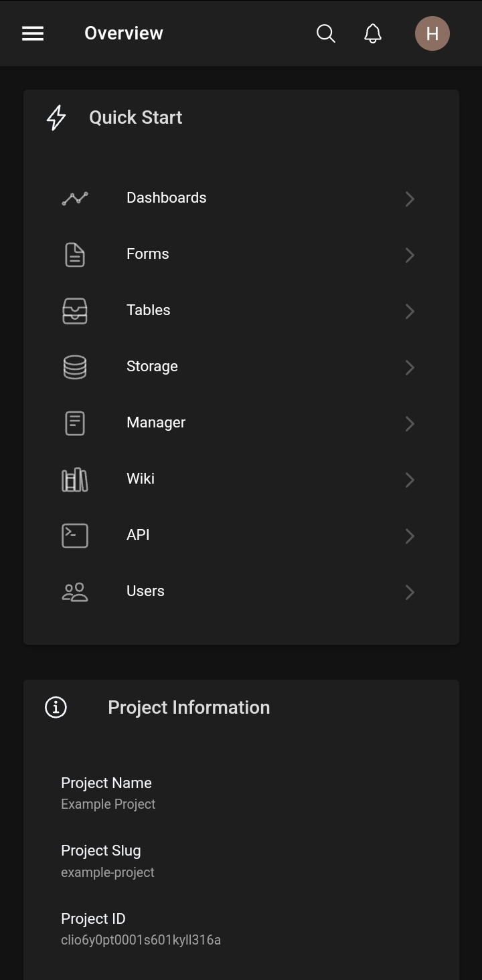The image size is (482, 980).
Task: Select the Wiki entry
Action: [141, 479]
